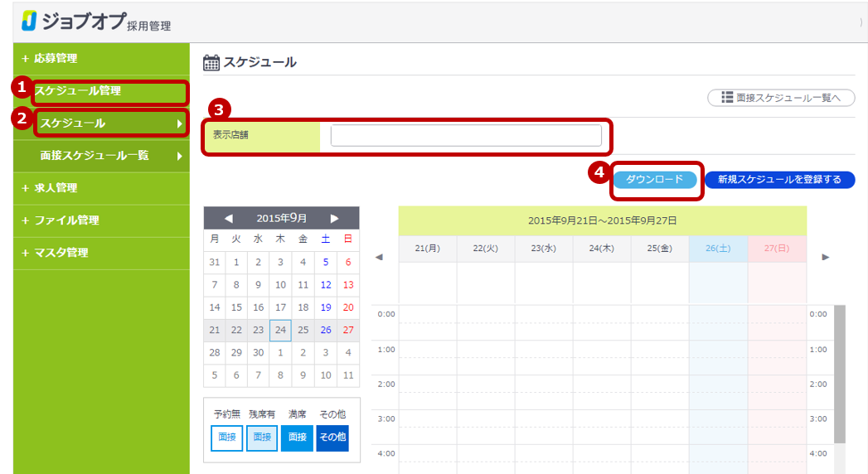Select day 24 in mini calendar
This screenshot has height=474, width=868.
click(280, 330)
